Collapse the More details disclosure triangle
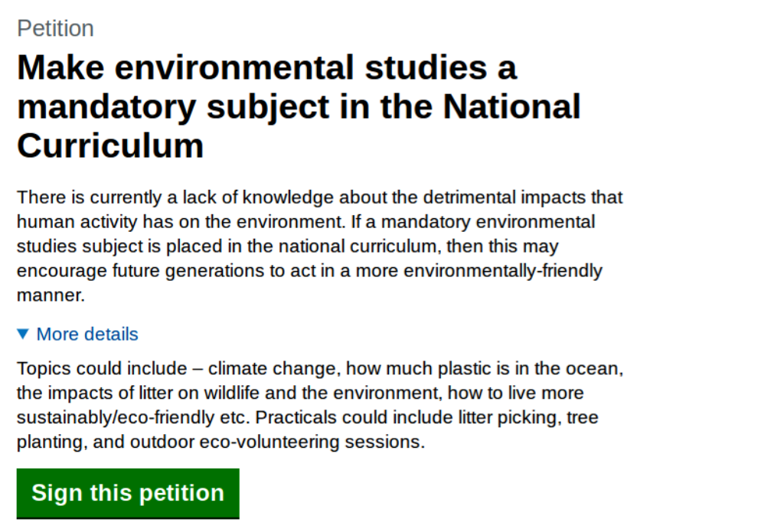 pos(23,334)
